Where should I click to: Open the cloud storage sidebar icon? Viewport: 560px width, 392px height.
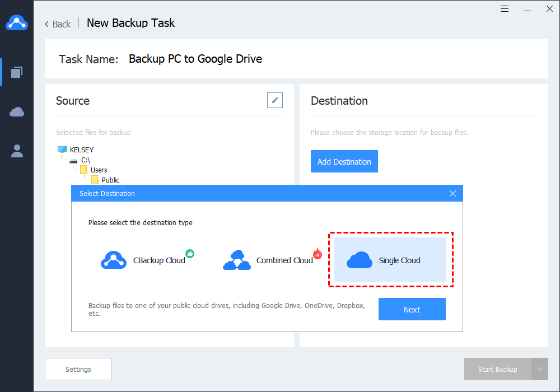click(17, 112)
